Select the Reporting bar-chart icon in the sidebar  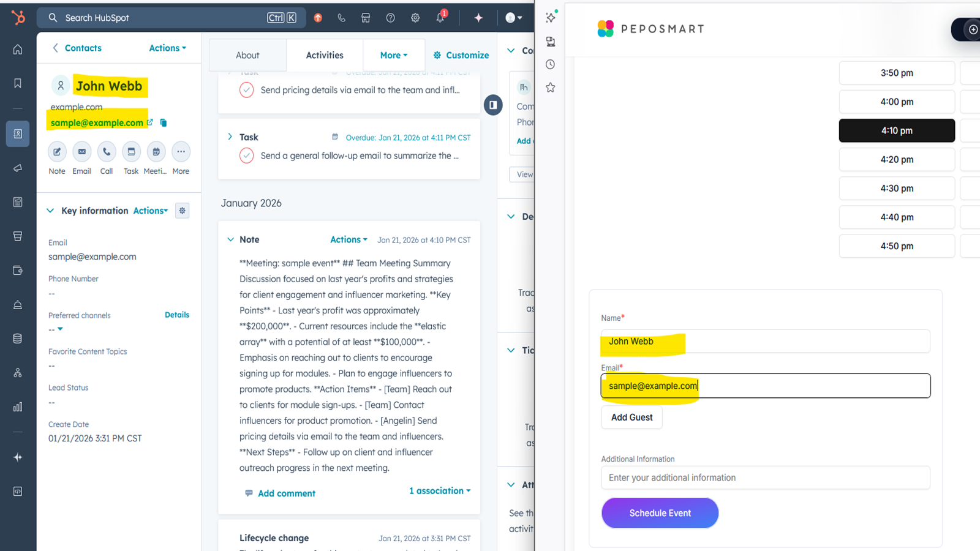[17, 406]
